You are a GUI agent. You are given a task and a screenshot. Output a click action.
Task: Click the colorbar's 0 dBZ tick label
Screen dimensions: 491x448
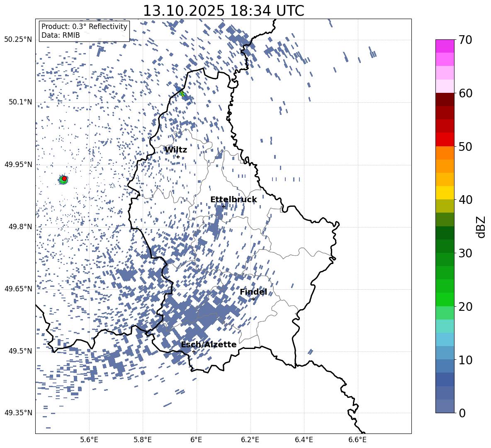click(462, 413)
